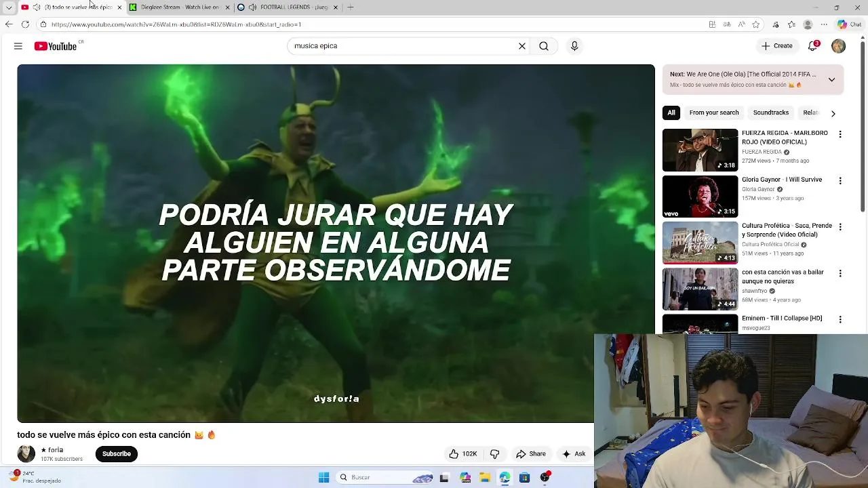Open the YouTube guide hamburger menu
Screen dimensions: 868x488
(x=18, y=46)
